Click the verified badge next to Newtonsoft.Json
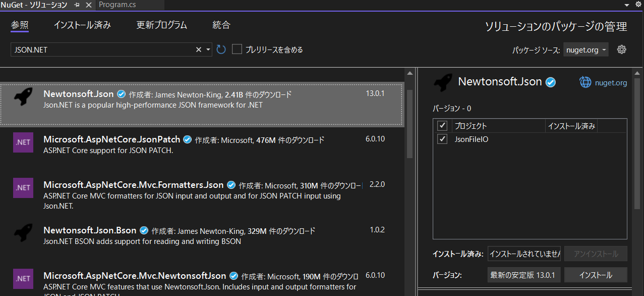Image resolution: width=644 pixels, height=296 pixels. [x=550, y=81]
